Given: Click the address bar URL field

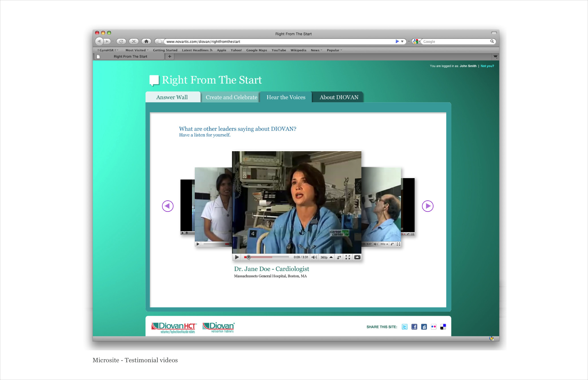Looking at the screenshot, I should pyautogui.click(x=279, y=42).
